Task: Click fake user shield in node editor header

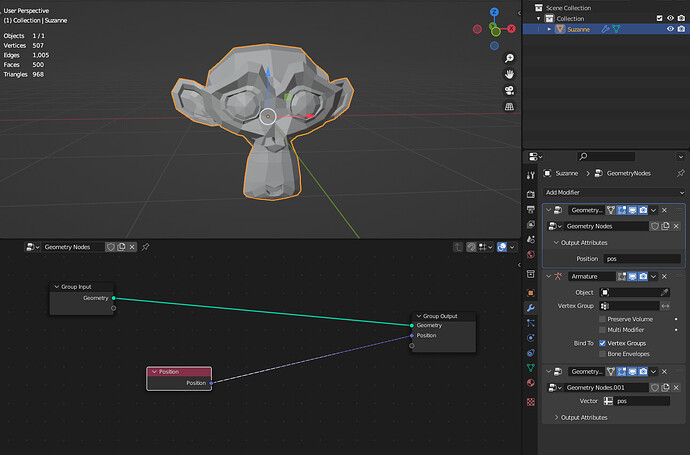Action: (x=110, y=247)
